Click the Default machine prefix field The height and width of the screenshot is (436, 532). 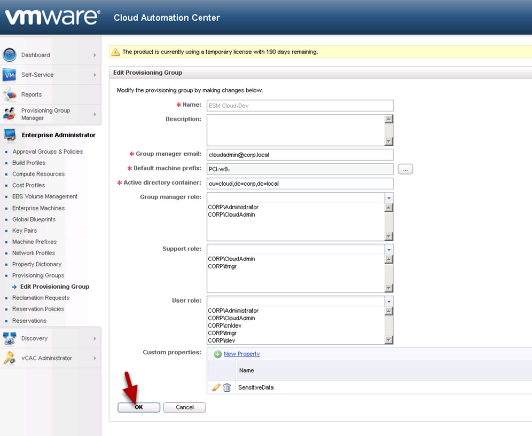pos(300,169)
